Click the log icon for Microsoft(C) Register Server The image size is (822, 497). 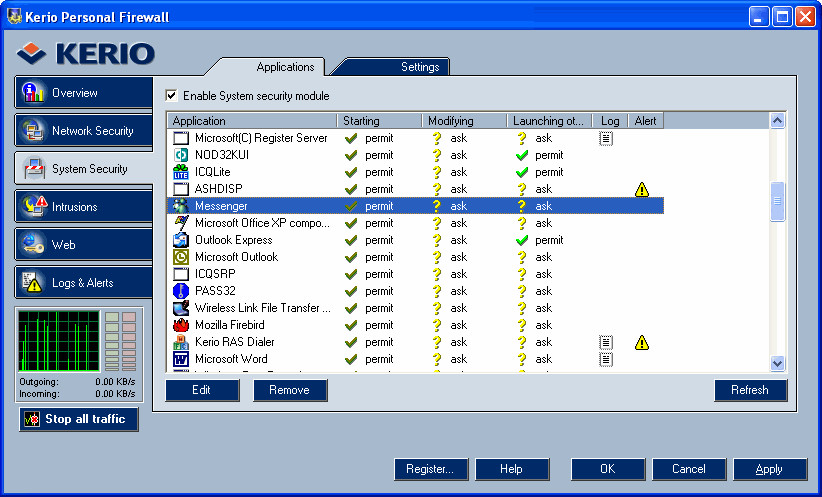coord(606,138)
